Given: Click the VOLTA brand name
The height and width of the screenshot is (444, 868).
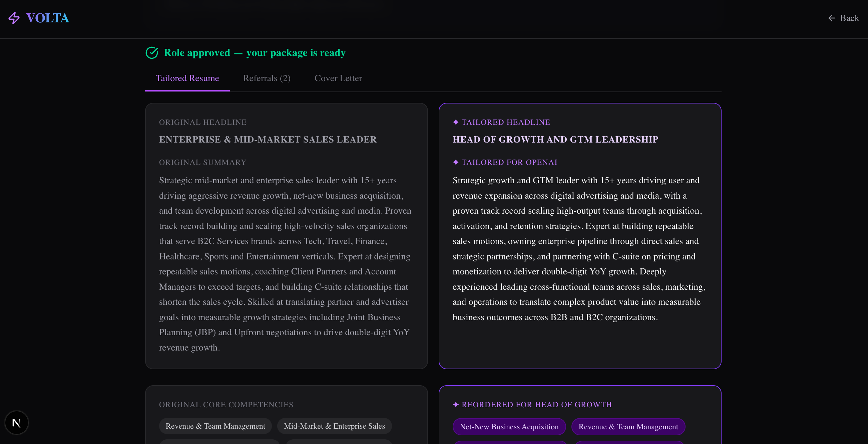Looking at the screenshot, I should [47, 18].
